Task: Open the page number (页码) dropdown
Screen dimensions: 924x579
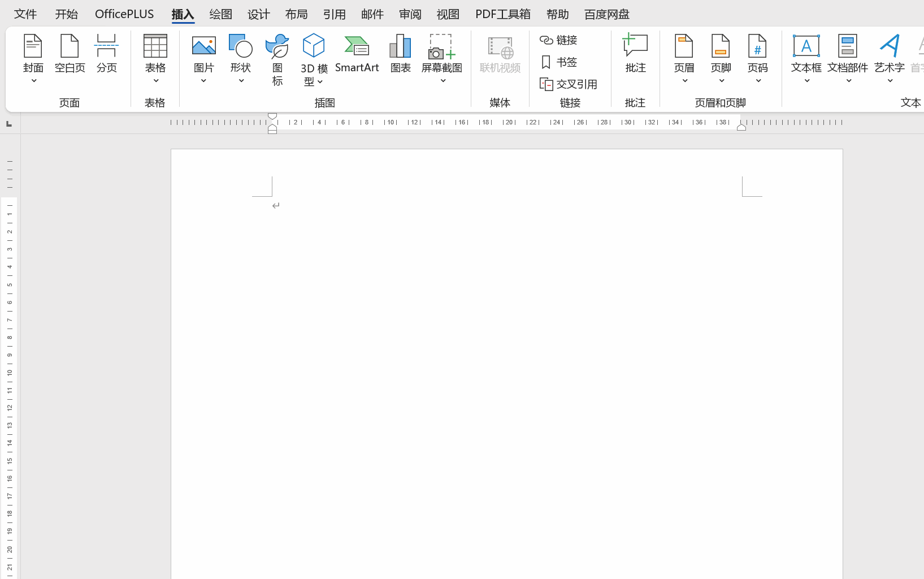Action: [758, 81]
